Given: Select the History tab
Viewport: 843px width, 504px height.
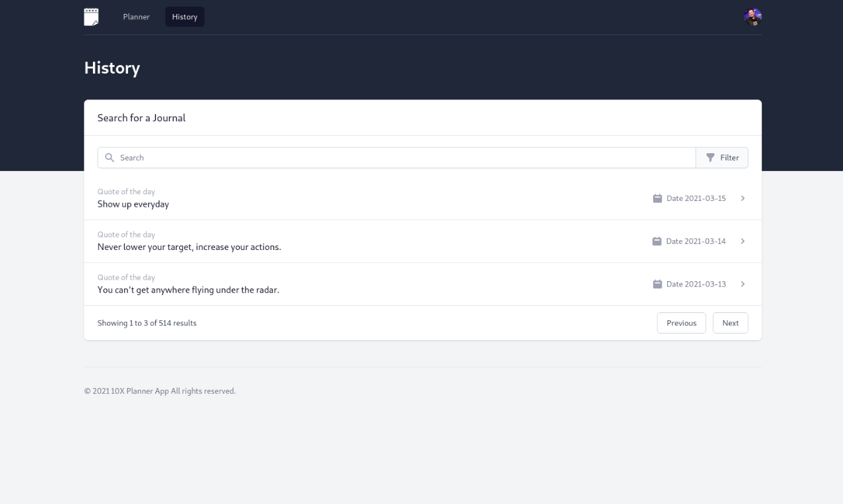Looking at the screenshot, I should [185, 17].
